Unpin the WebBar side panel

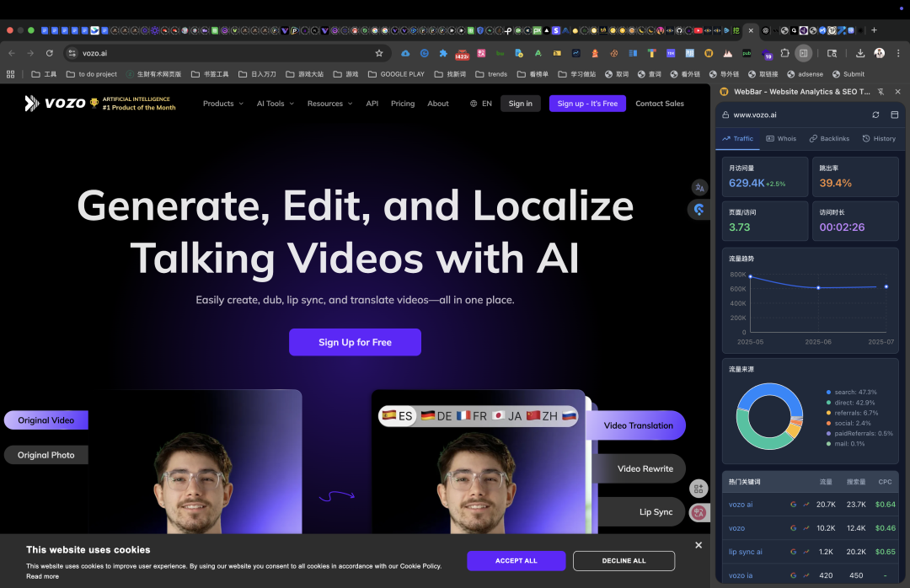881,92
